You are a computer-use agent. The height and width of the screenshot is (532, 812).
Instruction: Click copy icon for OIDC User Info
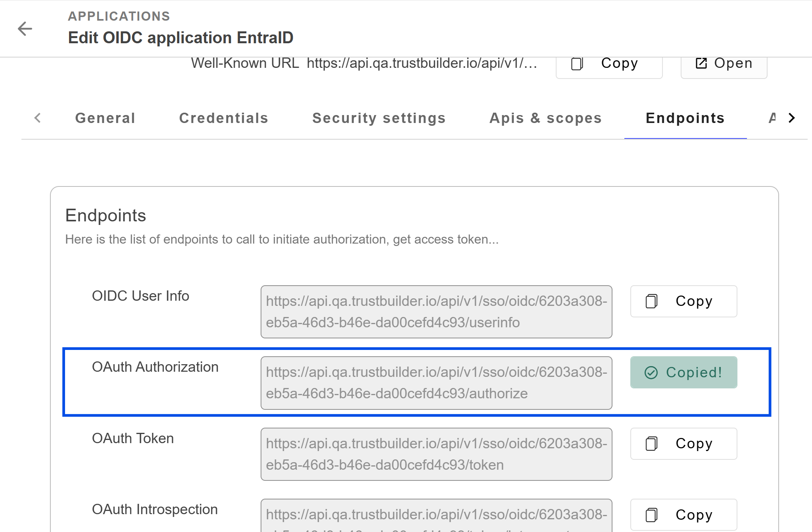point(651,301)
